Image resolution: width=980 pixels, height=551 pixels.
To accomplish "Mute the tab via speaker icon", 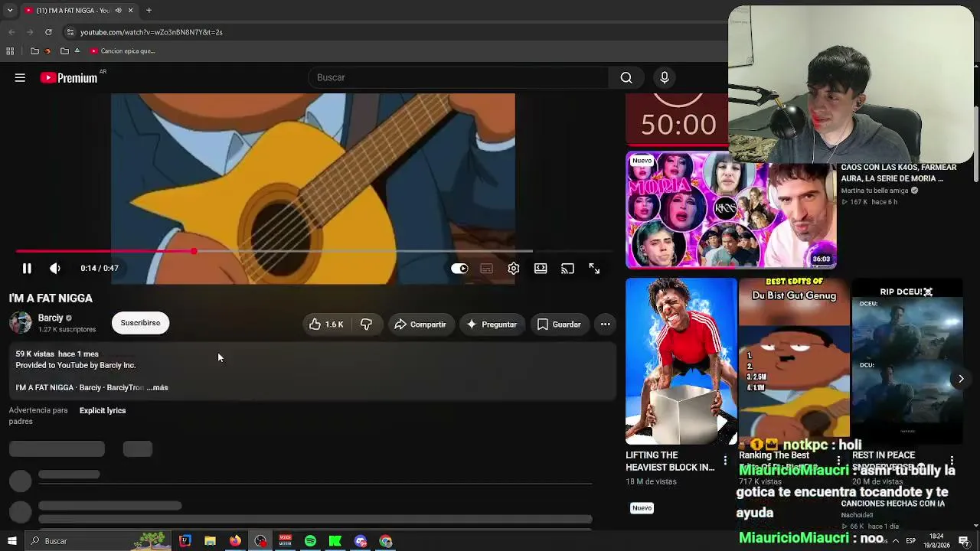I will click(118, 11).
